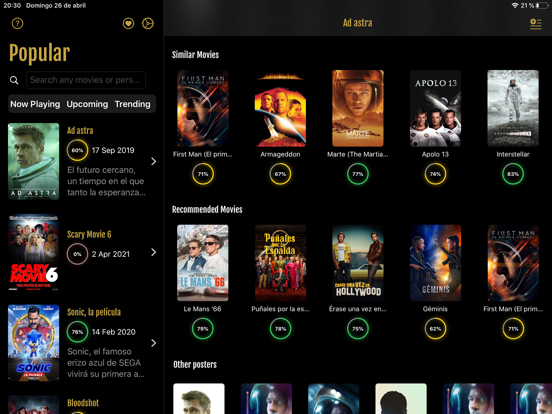Click the 14 Feb 2020 release date

[114, 332]
